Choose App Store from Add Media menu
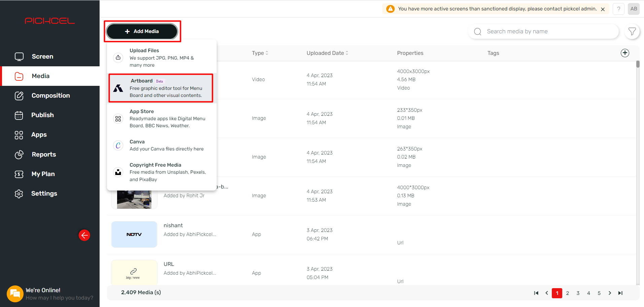The width and height of the screenshot is (644, 307). click(162, 118)
